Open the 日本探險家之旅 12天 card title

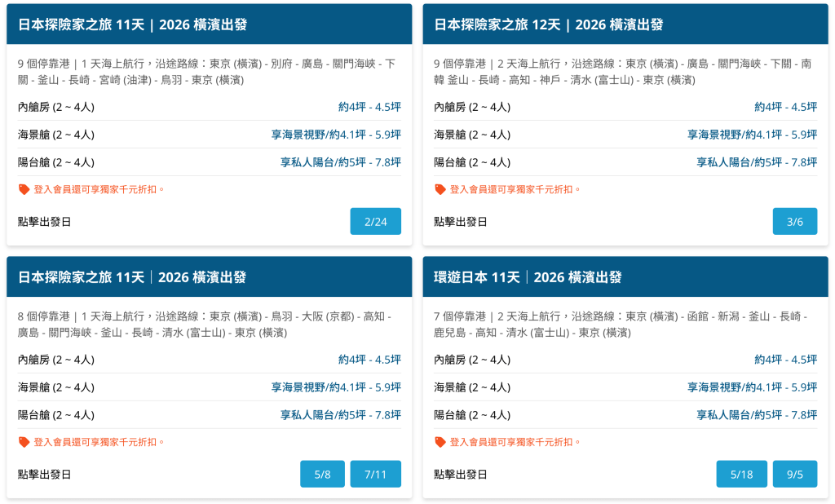click(548, 24)
